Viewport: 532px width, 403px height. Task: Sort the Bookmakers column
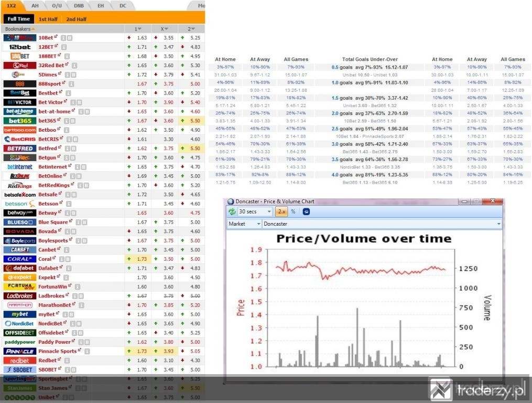(20, 29)
